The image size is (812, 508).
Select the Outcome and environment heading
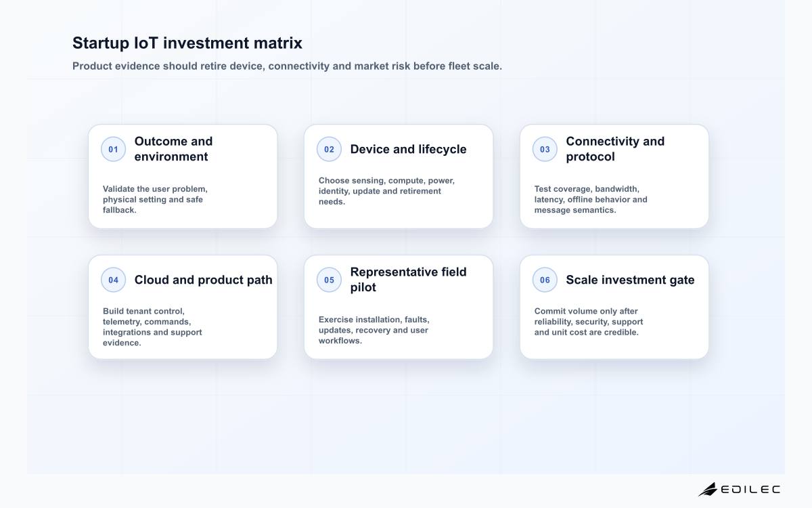coord(174,149)
